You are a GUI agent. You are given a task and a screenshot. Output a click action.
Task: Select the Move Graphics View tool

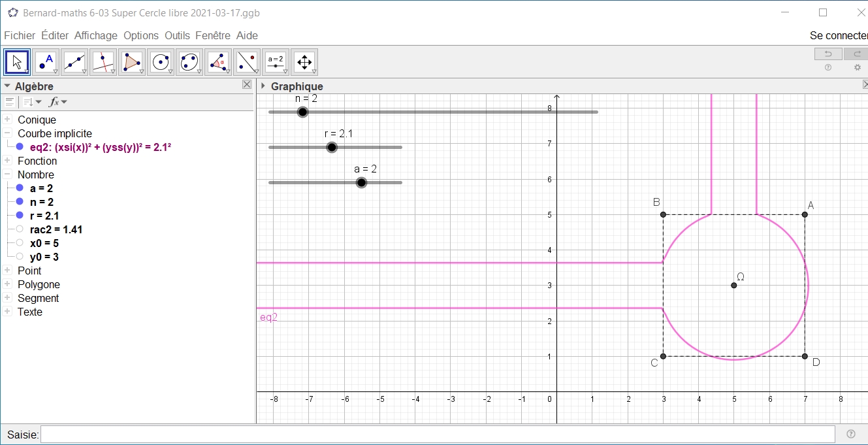[x=304, y=62]
